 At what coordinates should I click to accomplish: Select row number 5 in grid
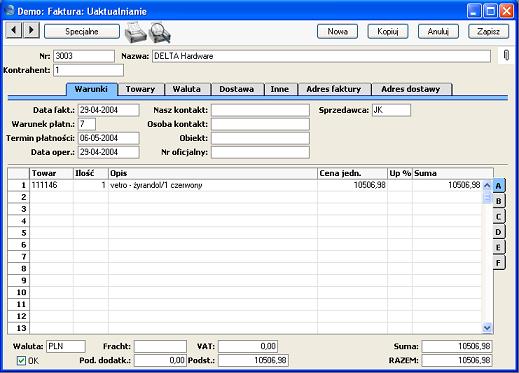(19, 233)
